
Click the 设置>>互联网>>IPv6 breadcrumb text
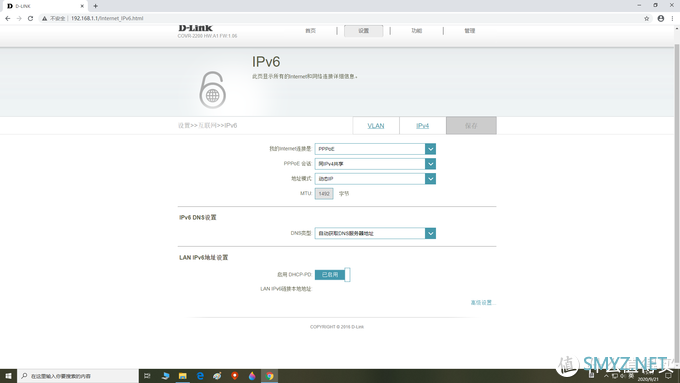pos(207,125)
